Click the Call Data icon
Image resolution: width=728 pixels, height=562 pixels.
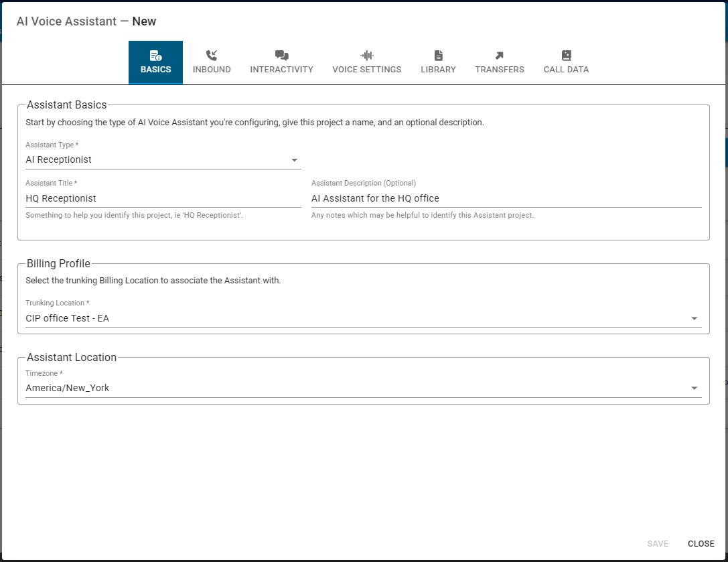(x=566, y=56)
